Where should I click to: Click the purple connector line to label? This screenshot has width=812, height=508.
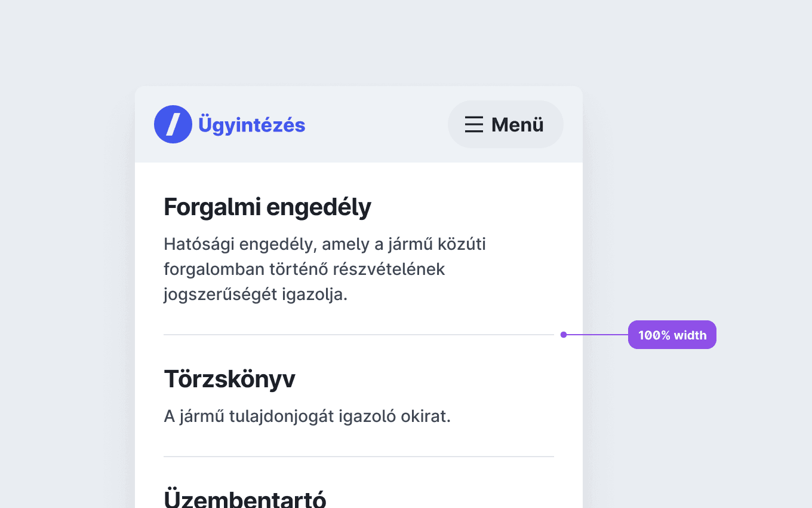pyautogui.click(x=597, y=335)
